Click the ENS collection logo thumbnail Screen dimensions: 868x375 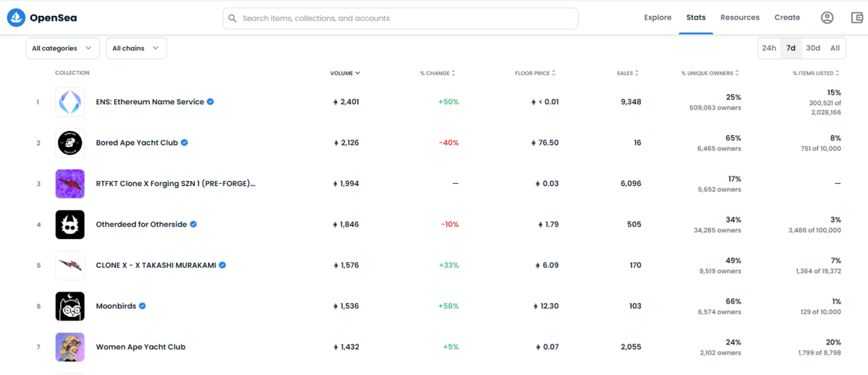click(70, 102)
